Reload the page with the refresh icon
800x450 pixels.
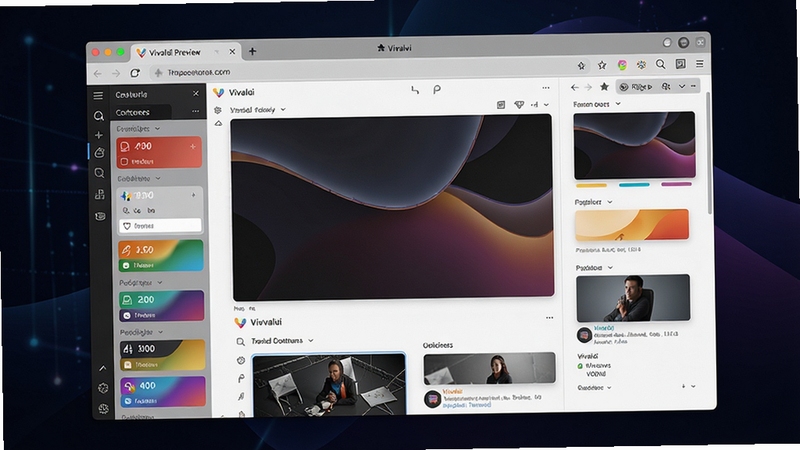tap(135, 73)
